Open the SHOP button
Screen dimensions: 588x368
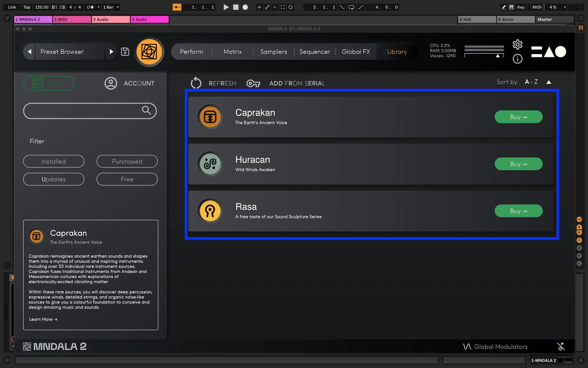click(x=49, y=83)
